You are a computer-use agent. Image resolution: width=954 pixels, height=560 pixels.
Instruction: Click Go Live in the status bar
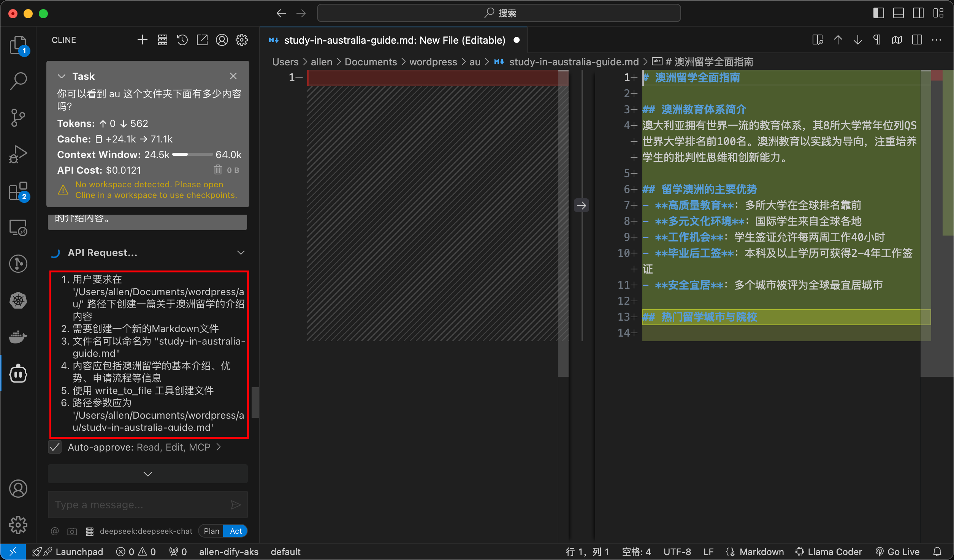click(897, 552)
